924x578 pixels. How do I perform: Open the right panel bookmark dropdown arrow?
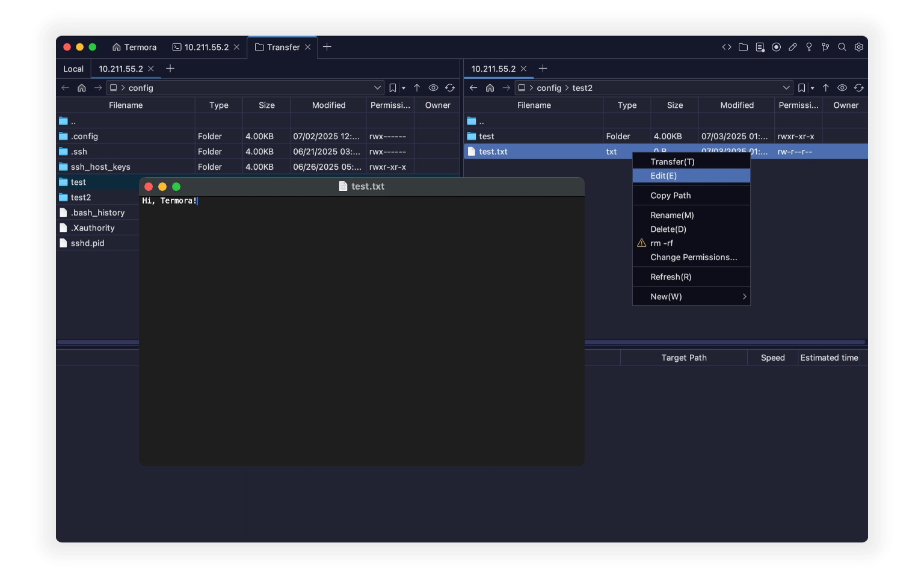click(x=812, y=88)
